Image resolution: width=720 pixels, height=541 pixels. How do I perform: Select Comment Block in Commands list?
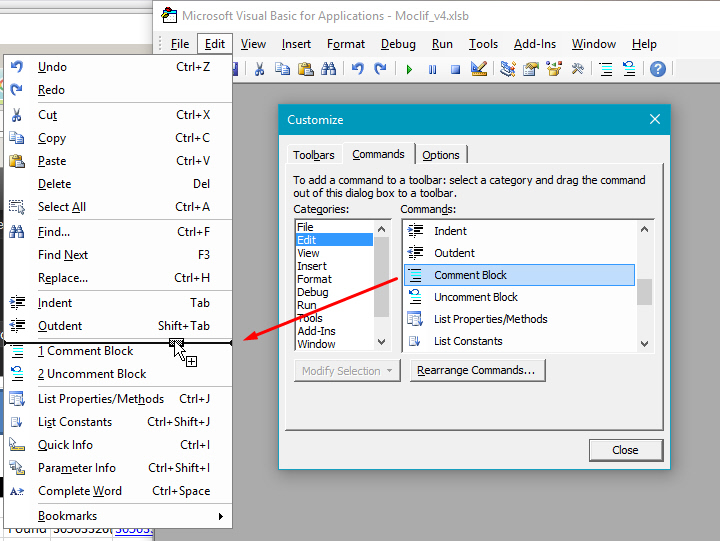click(519, 275)
